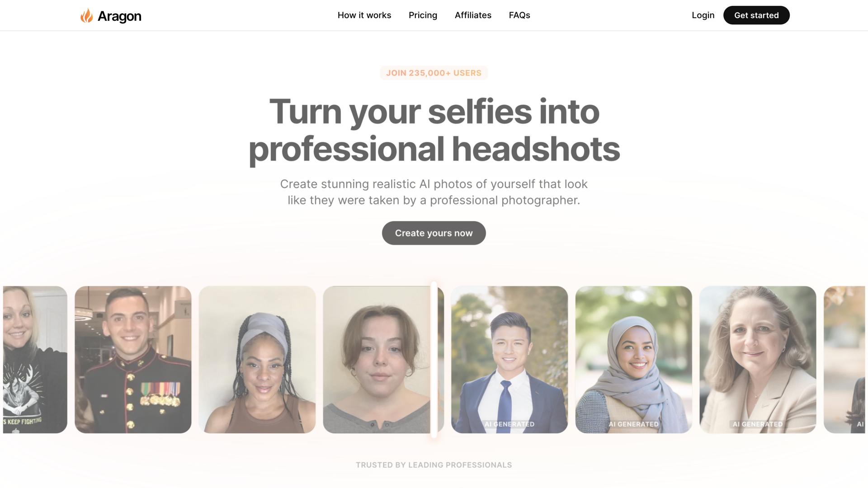Click the Create yours now button
This screenshot has width=868, height=488.
(x=434, y=233)
